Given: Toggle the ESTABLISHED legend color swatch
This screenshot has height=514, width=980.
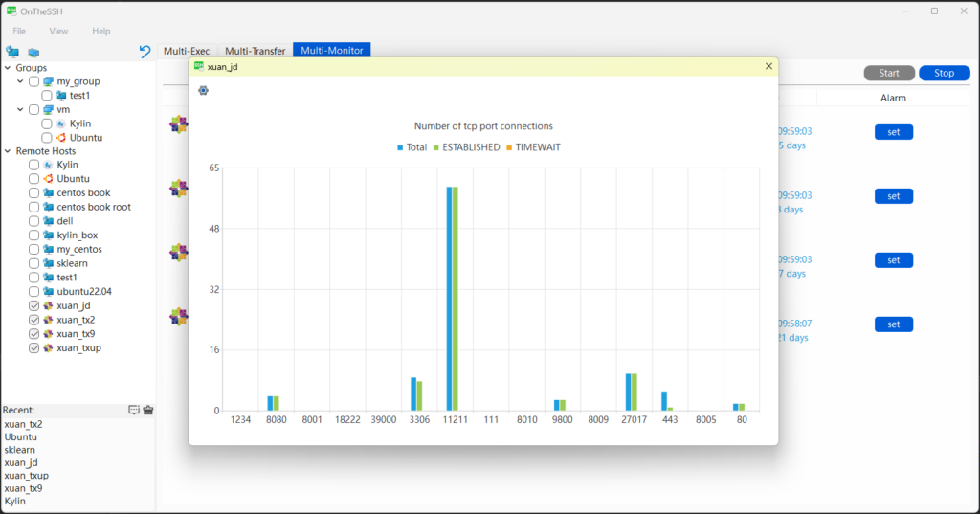Looking at the screenshot, I should click(x=435, y=147).
